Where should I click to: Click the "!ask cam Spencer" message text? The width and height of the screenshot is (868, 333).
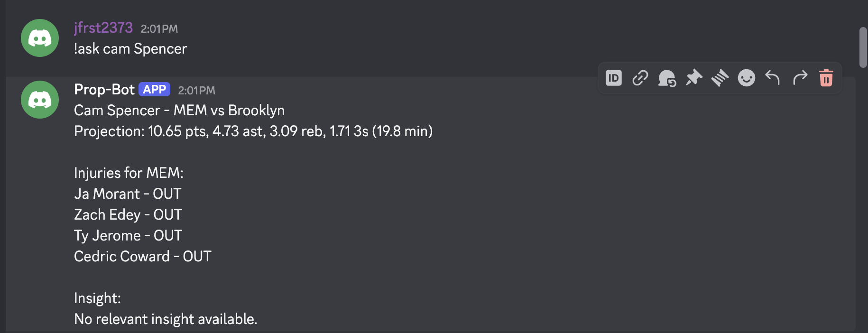(x=130, y=49)
